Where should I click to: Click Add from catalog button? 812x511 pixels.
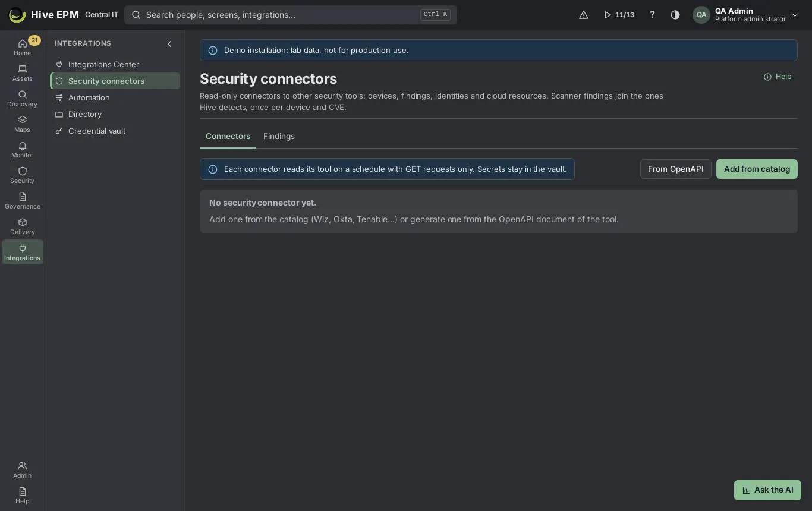click(x=757, y=169)
